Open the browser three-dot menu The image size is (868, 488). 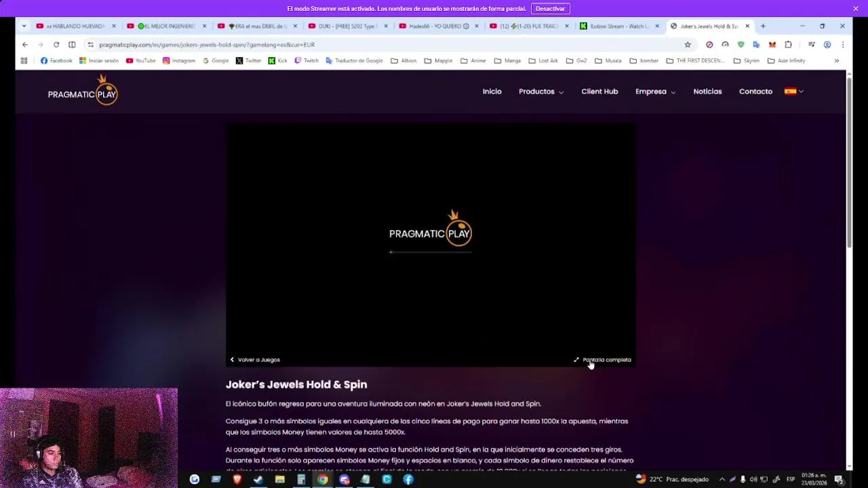click(x=842, y=45)
